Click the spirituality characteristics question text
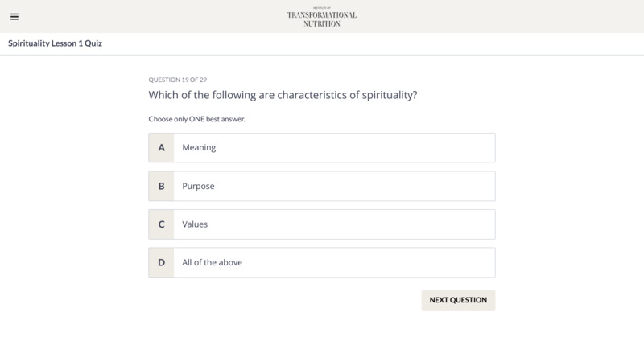Viewport: 644px width, 362px height. click(x=283, y=95)
